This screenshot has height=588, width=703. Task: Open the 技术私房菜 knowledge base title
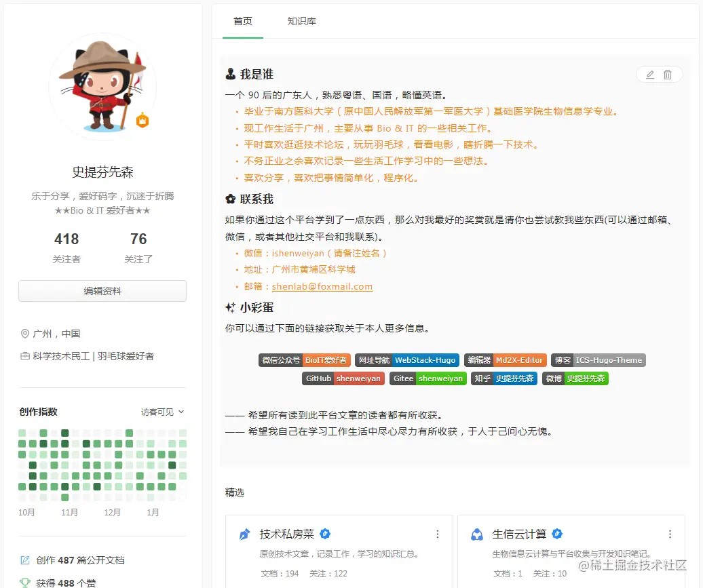pyautogui.click(x=286, y=534)
